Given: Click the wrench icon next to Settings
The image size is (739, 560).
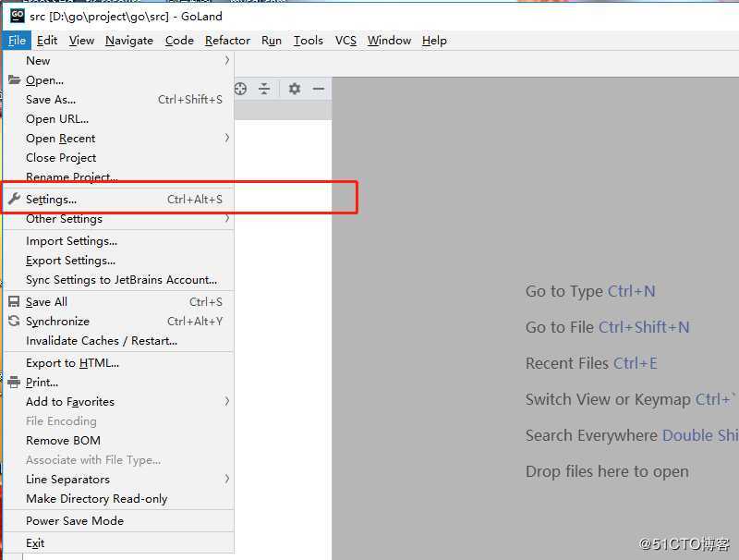Looking at the screenshot, I should coord(14,199).
